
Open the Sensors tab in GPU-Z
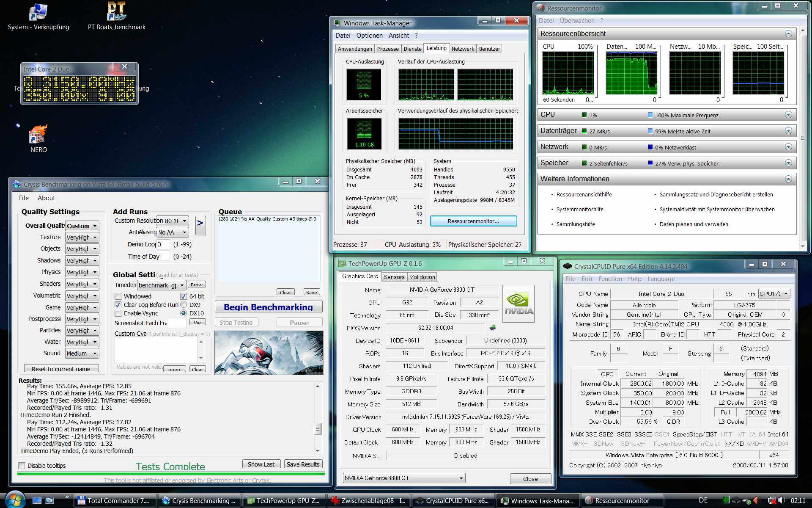(x=394, y=277)
